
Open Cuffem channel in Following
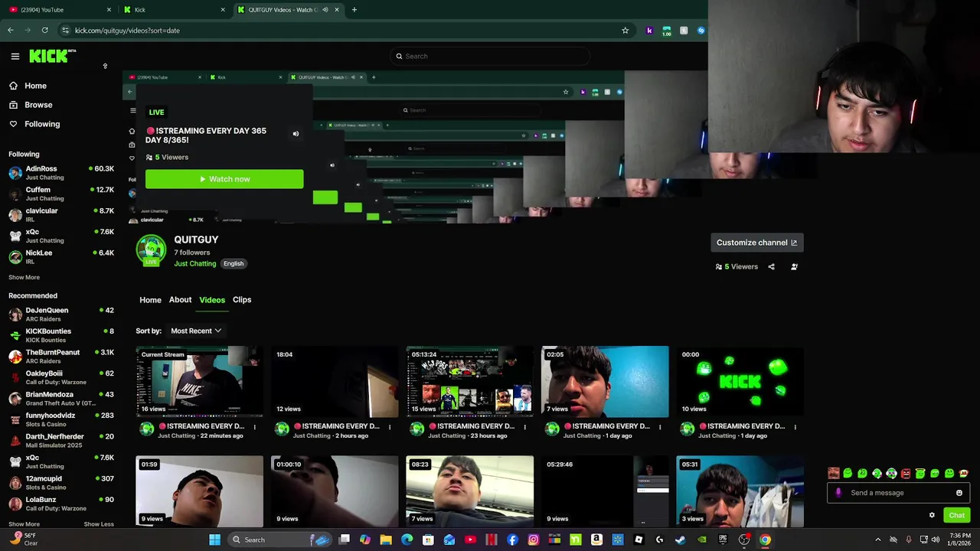point(61,194)
